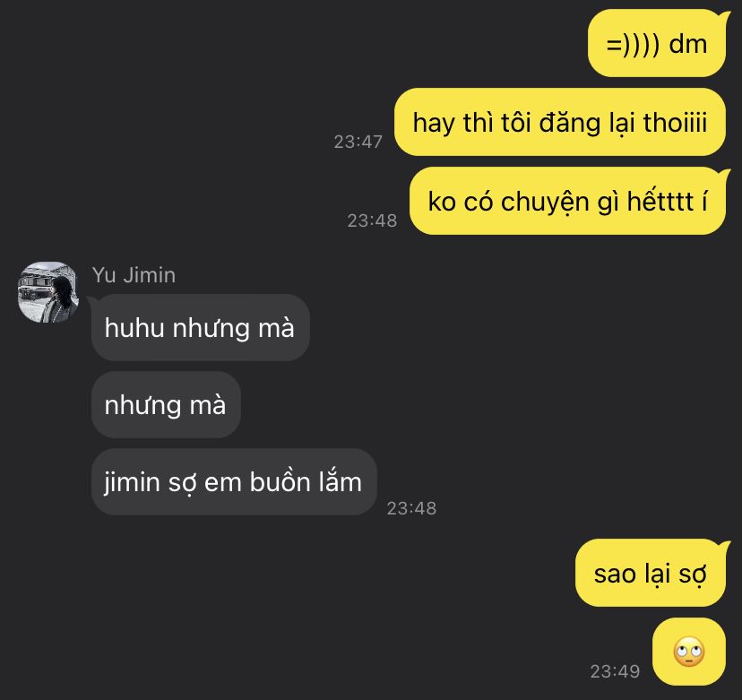Tap the "huhu nhưng mà" gray bubble
This screenshot has width=742, height=700.
point(200,327)
